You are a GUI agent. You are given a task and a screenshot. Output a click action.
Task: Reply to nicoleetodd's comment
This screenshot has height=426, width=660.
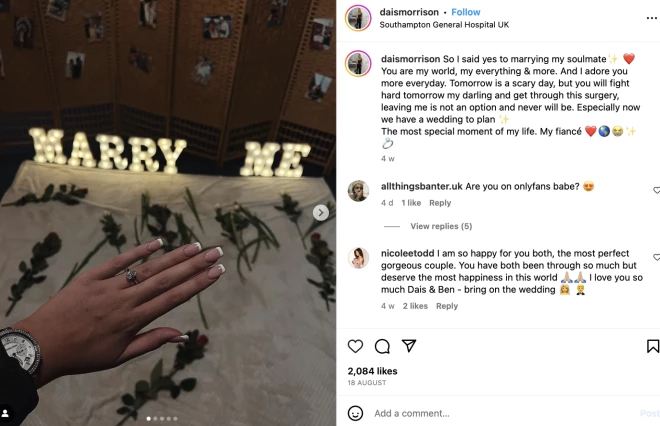[447, 306]
